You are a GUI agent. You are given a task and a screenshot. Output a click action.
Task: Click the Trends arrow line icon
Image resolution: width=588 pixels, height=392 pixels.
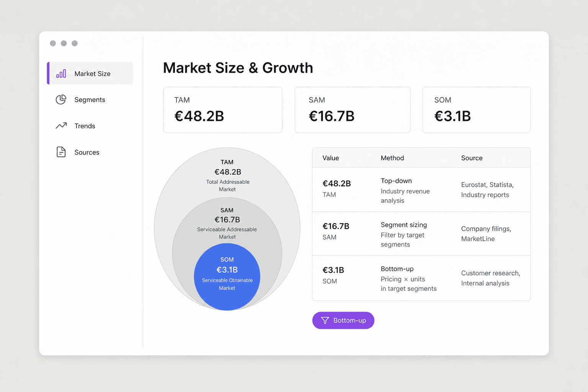61,126
